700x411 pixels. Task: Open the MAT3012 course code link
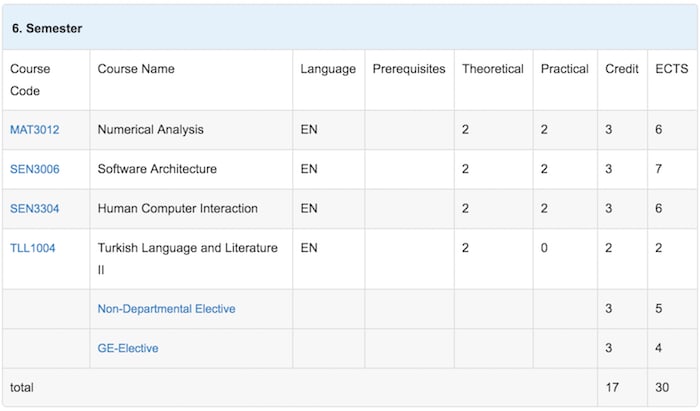35,130
